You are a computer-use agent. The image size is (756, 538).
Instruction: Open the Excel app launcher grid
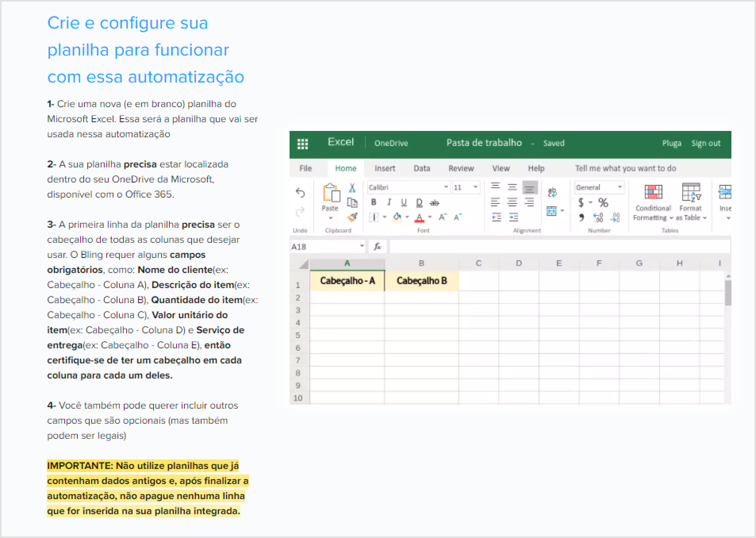[302, 144]
